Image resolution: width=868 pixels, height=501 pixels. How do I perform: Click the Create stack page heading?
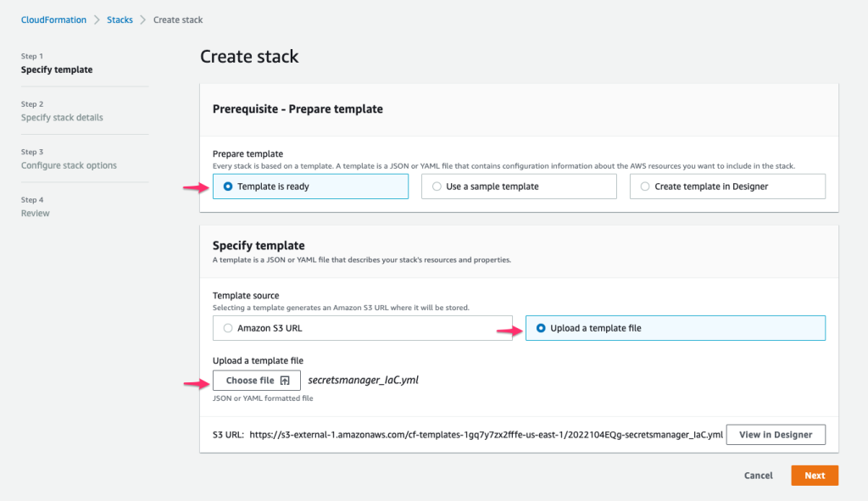(248, 56)
